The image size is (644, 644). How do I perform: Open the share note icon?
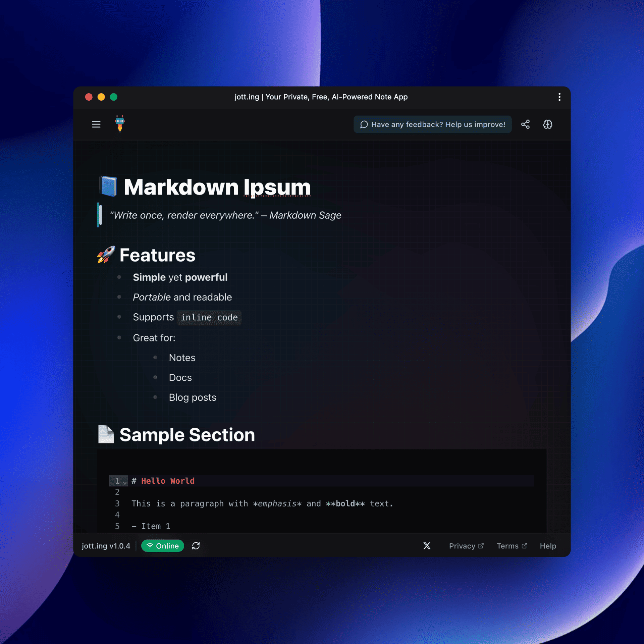[x=525, y=124]
